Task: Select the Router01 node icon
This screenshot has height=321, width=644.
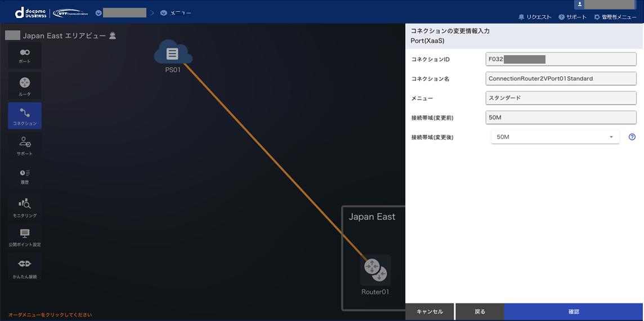Action: tap(375, 269)
